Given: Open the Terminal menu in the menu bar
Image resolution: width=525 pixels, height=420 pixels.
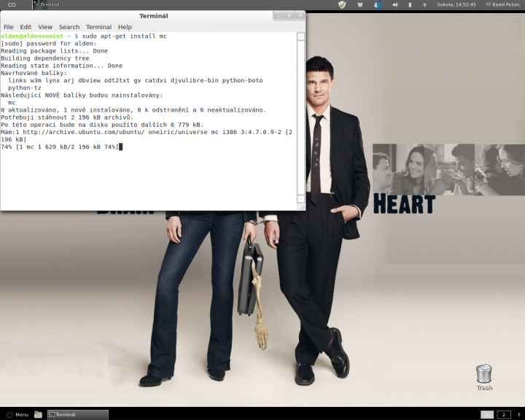Looking at the screenshot, I should tap(98, 27).
